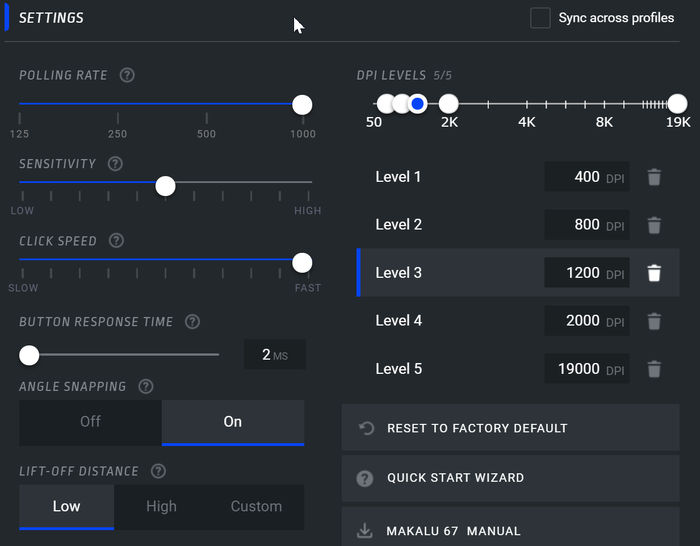Click the Lift-Off Distance help icon
700x546 pixels.
point(158,472)
